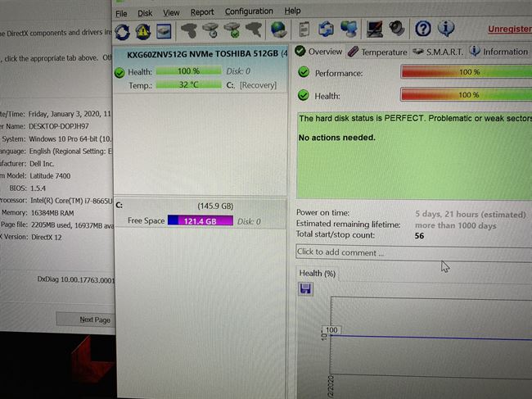Select the C: (145.9 GB) partition row
This screenshot has height=399, width=532.
(201, 214)
